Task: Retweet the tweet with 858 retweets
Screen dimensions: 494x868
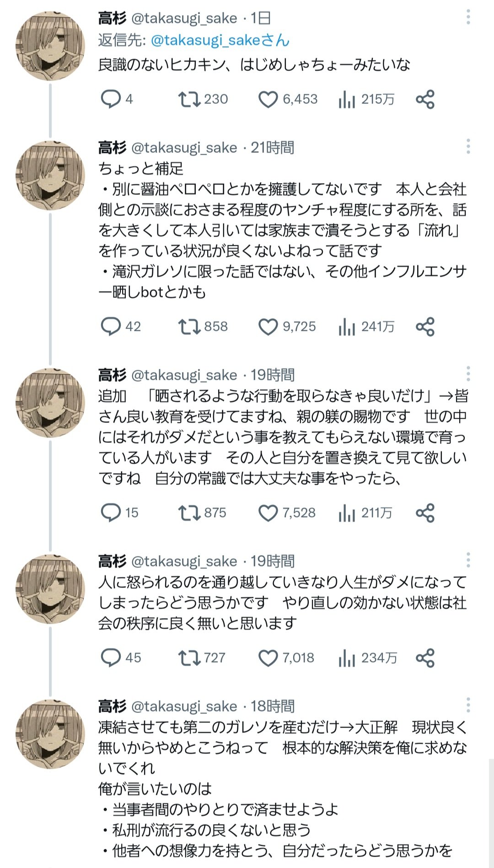Action: point(189,327)
